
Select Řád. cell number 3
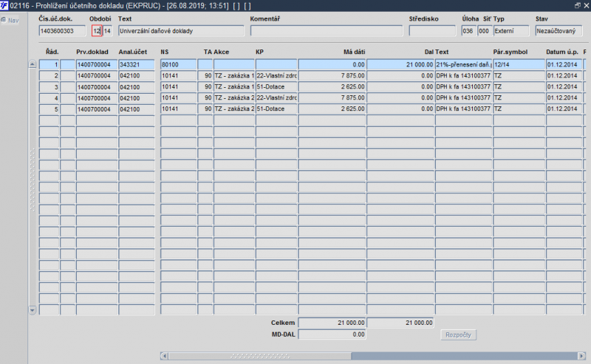point(49,87)
